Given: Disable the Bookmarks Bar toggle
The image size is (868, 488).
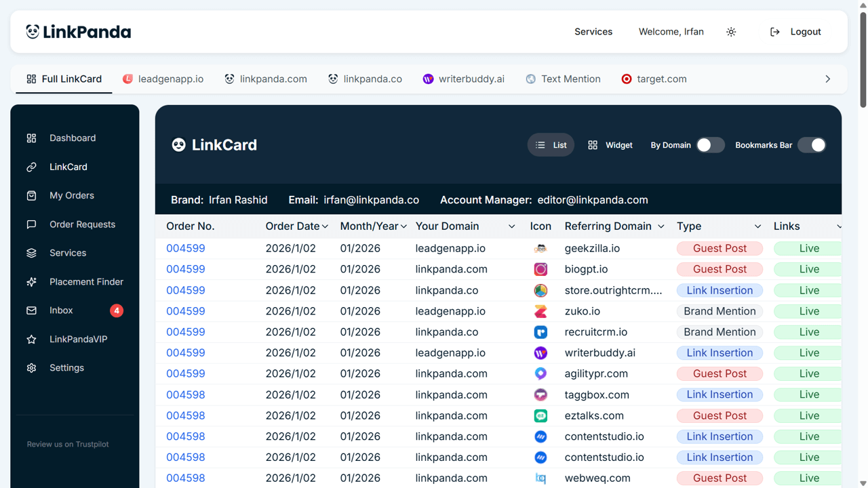Looking at the screenshot, I should (x=812, y=144).
